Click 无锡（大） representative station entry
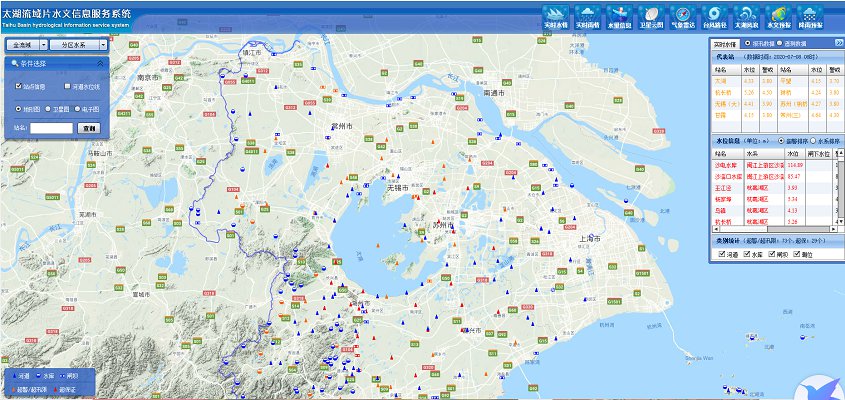This screenshot has height=400, width=845. click(x=726, y=104)
